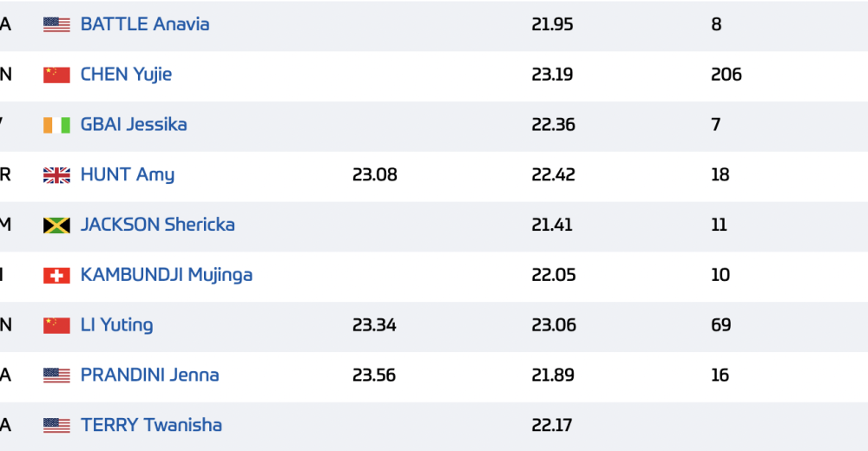Open KAMBUNDJI Mujinga athlete profile link

tap(167, 275)
